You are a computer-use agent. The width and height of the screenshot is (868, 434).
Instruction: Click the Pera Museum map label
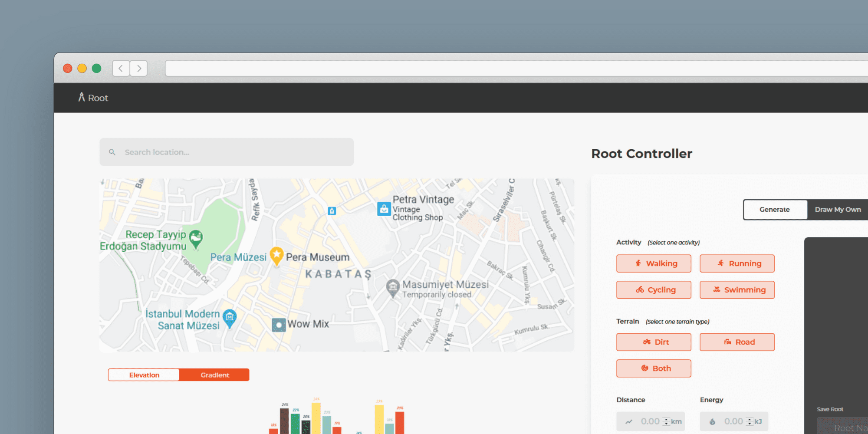pyautogui.click(x=317, y=257)
